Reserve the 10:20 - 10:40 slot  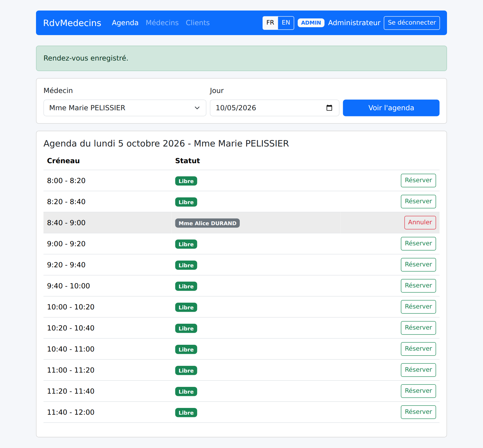coord(418,328)
